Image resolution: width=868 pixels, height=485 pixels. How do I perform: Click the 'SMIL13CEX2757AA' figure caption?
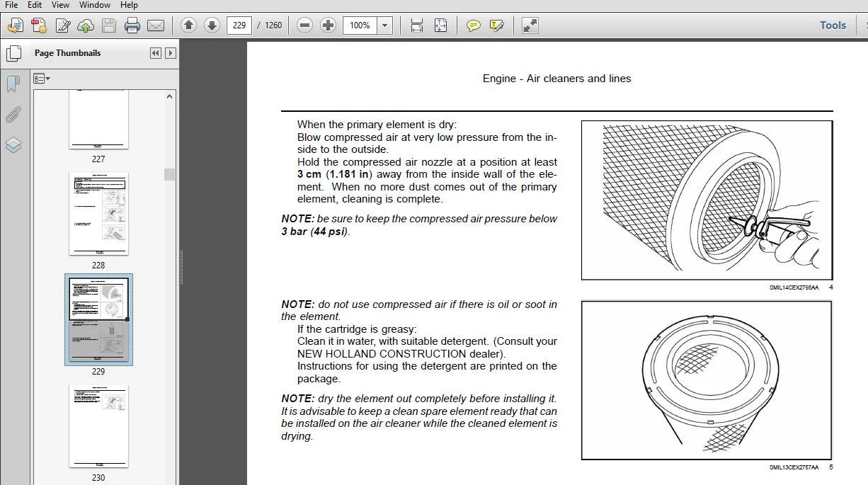pyautogui.click(x=794, y=467)
